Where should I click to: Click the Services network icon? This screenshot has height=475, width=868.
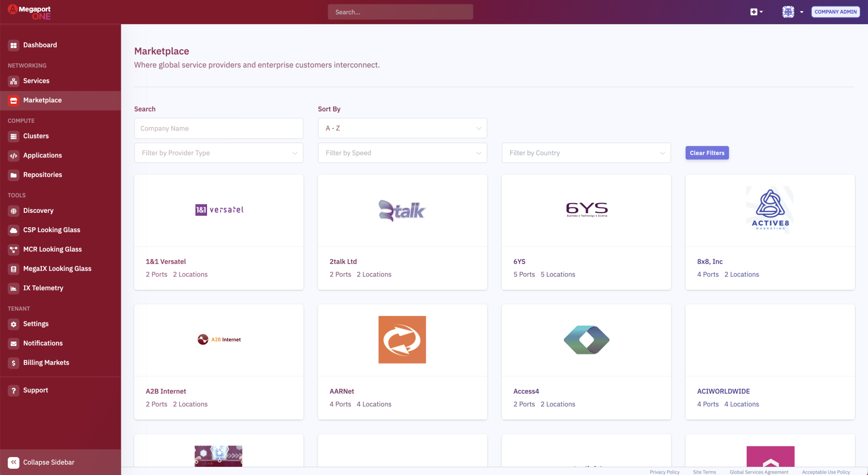(14, 81)
